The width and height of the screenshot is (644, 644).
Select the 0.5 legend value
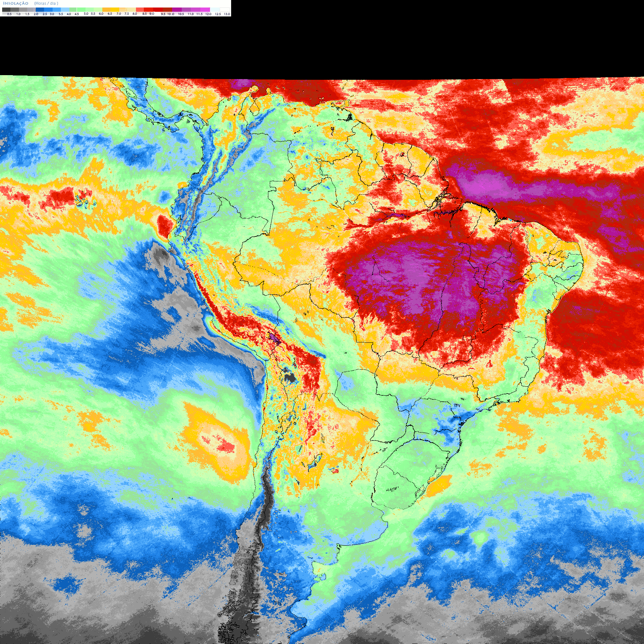[x=9, y=14]
